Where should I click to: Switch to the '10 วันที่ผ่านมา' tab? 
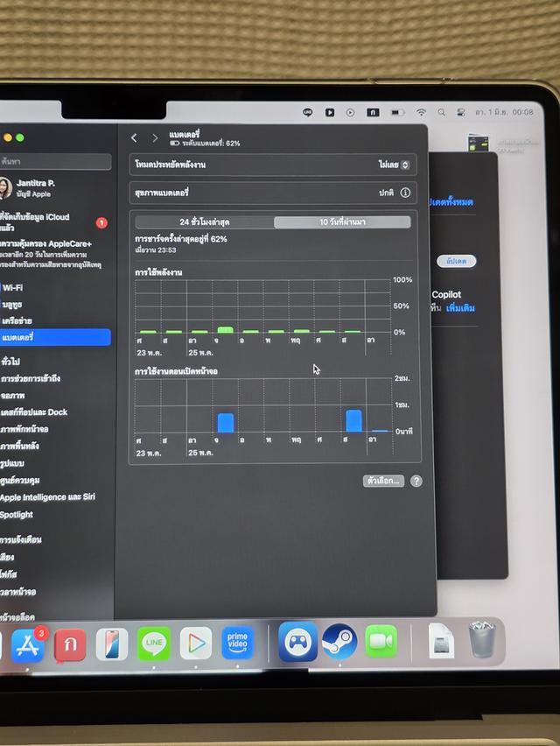click(342, 222)
